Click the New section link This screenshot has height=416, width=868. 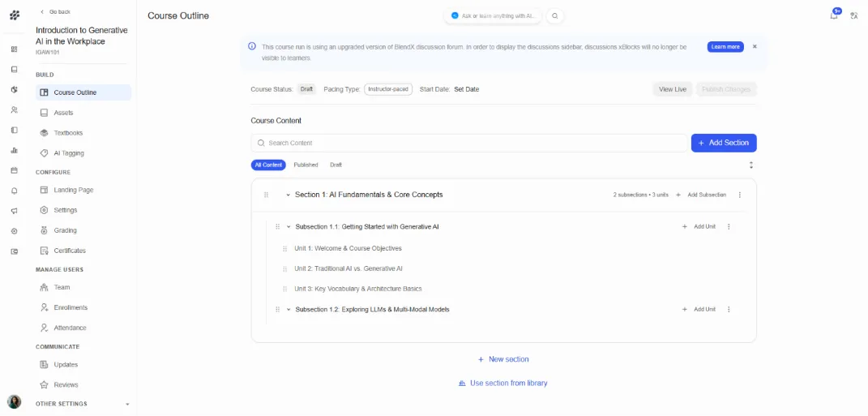tap(503, 359)
